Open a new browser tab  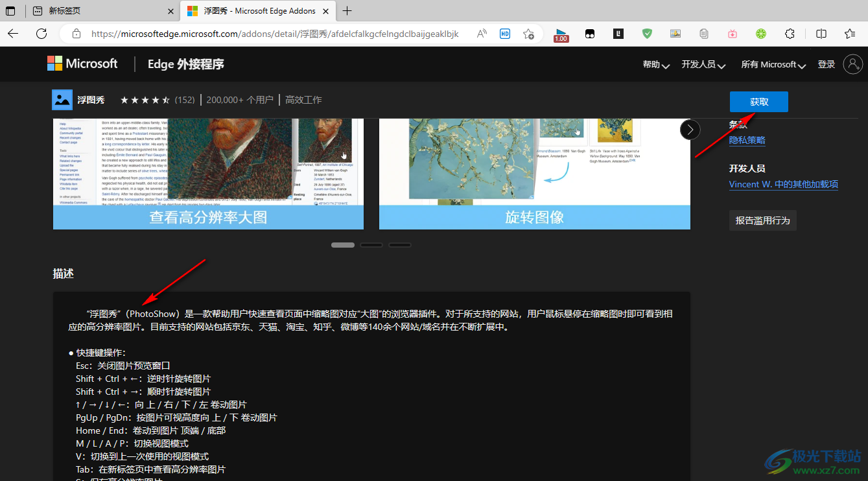point(347,11)
